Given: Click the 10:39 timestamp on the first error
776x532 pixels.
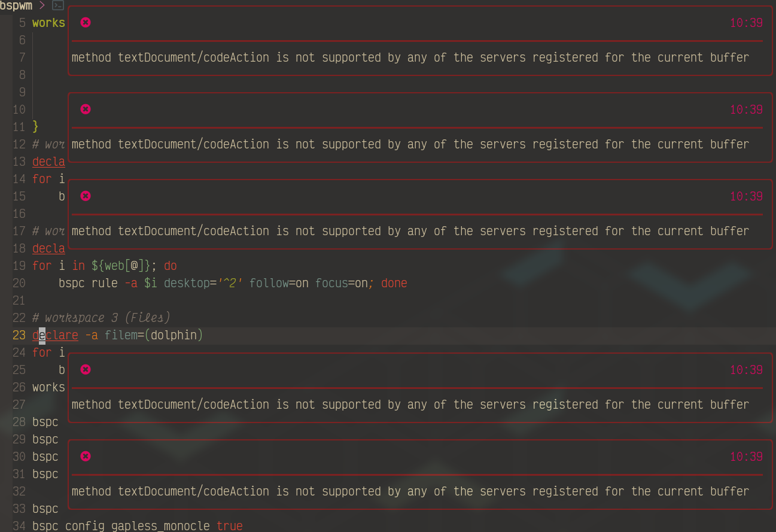Looking at the screenshot, I should point(746,22).
